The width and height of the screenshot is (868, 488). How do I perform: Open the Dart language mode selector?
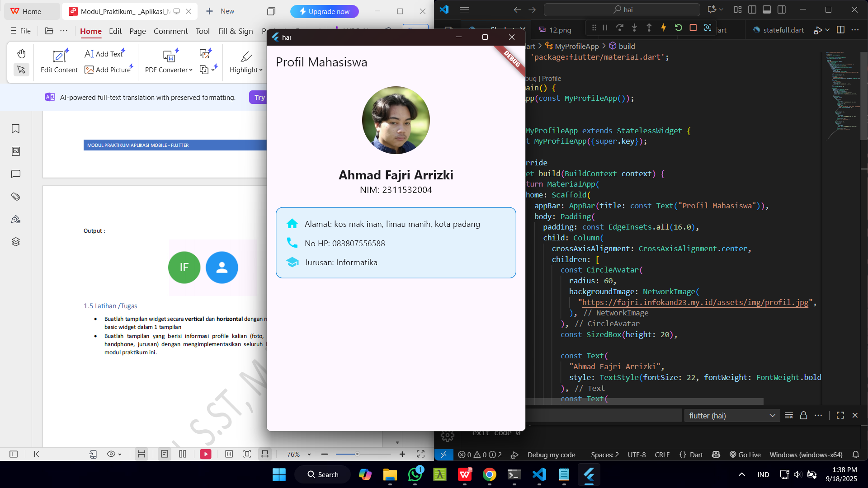[696, 455]
